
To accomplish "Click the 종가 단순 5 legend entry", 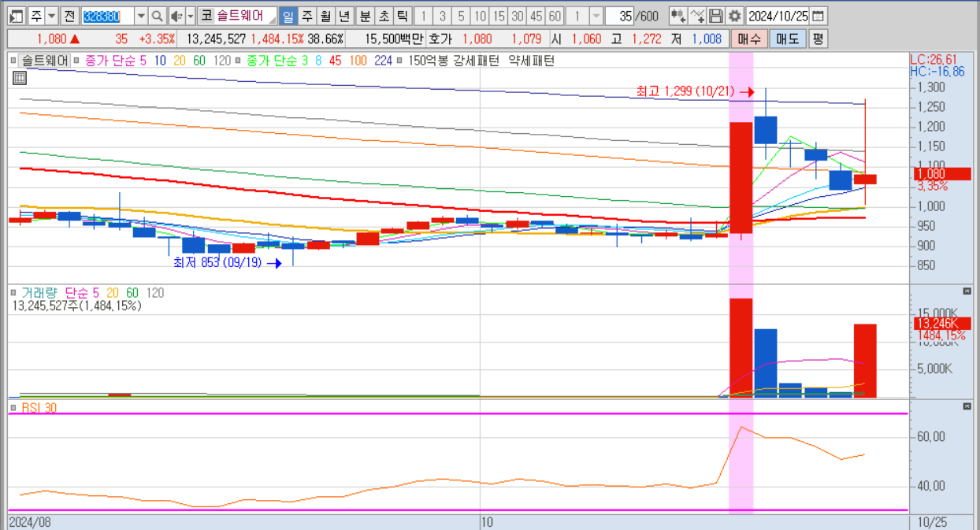I will coord(115,61).
